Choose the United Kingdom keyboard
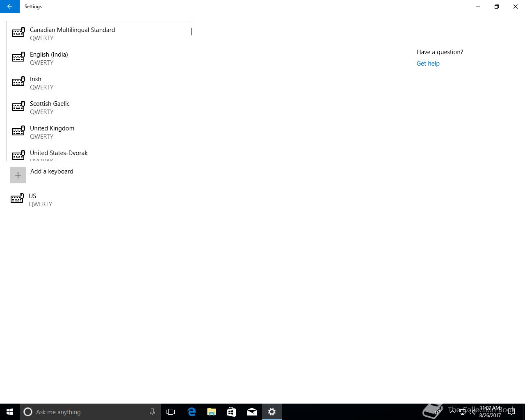The width and height of the screenshot is (525, 420). click(x=99, y=132)
